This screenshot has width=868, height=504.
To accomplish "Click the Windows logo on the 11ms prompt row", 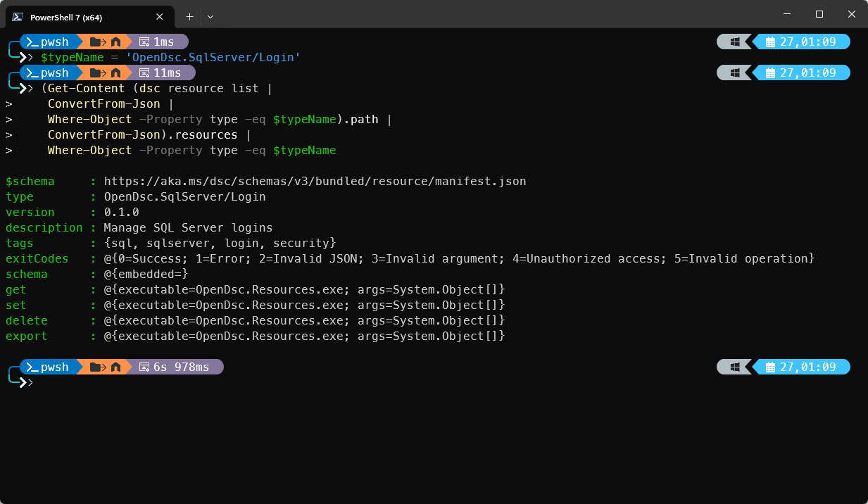I will click(x=734, y=73).
